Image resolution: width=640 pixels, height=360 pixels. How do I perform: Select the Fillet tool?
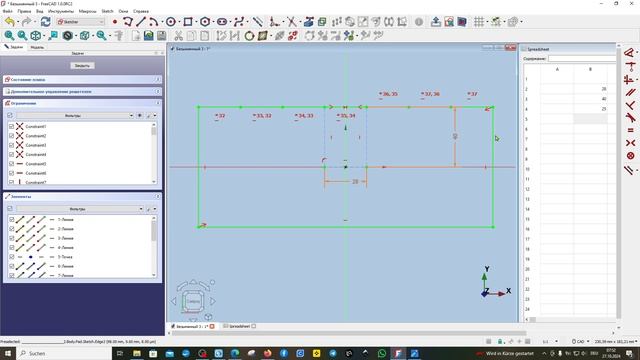275,22
